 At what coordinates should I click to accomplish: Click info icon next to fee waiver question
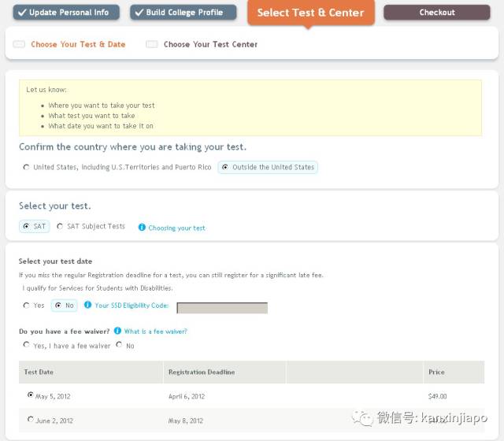tap(117, 332)
